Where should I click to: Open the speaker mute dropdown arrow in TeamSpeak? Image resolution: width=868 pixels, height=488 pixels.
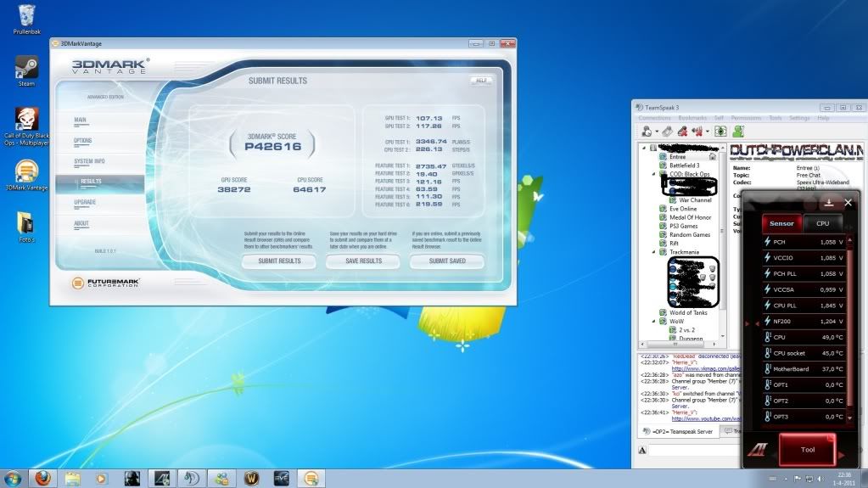pyautogui.click(x=707, y=132)
